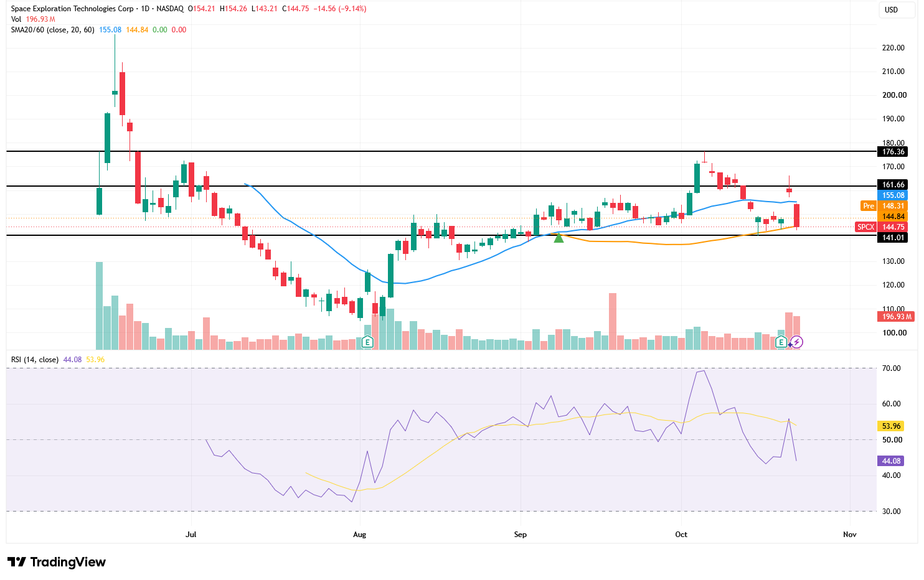Click the Sep label on time axis
The width and height of the screenshot is (924, 580).
pyautogui.click(x=521, y=535)
